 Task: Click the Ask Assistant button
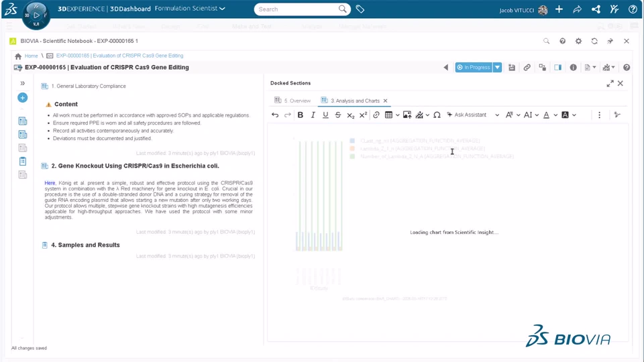click(x=467, y=115)
